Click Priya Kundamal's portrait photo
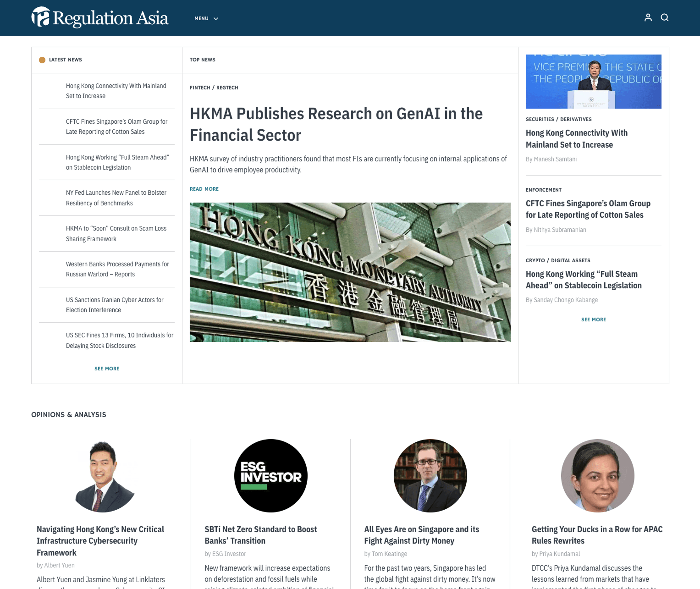Viewport: 700px width, 589px height. [x=598, y=476]
